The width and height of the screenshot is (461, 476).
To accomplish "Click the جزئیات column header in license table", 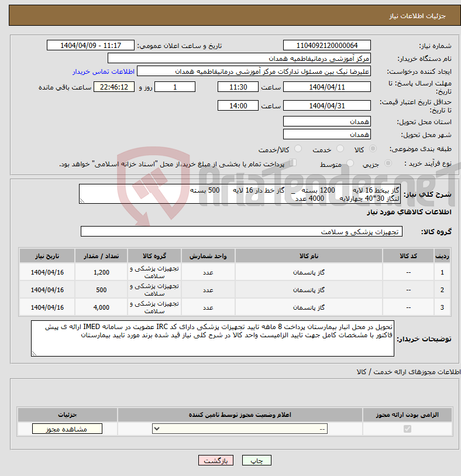I will pos(67,415).
